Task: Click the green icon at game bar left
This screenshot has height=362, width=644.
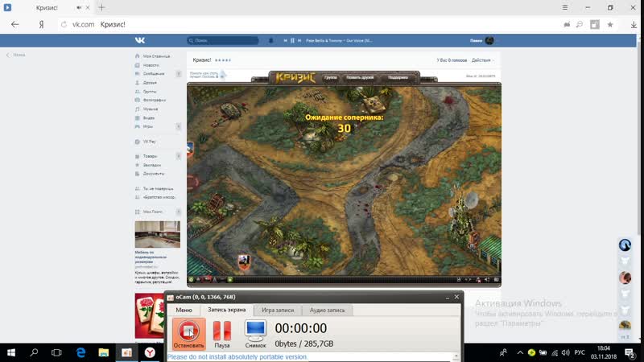Action: 191,280
